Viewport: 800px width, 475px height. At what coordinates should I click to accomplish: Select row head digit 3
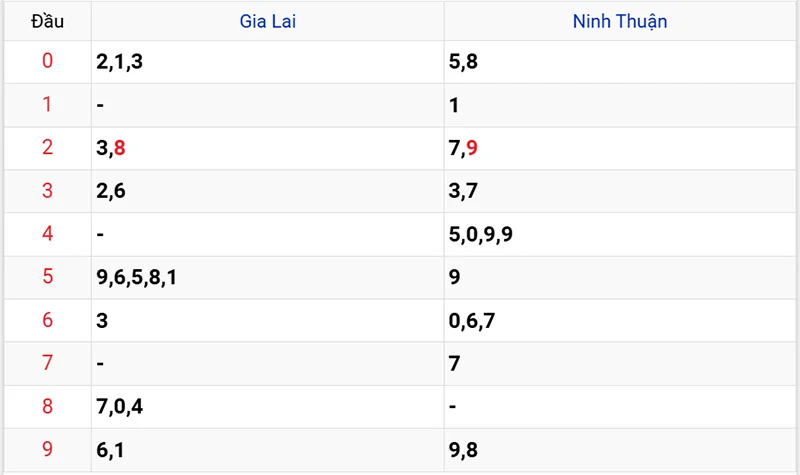[x=47, y=190]
